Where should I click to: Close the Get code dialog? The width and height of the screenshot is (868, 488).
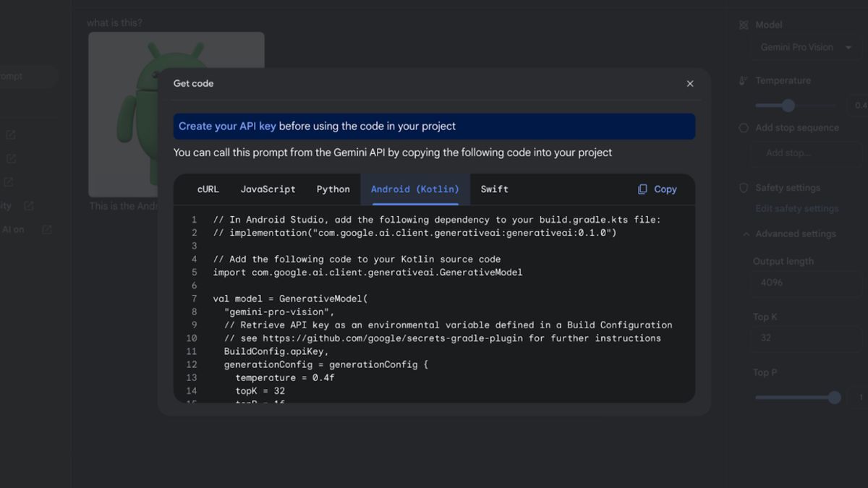[689, 84]
